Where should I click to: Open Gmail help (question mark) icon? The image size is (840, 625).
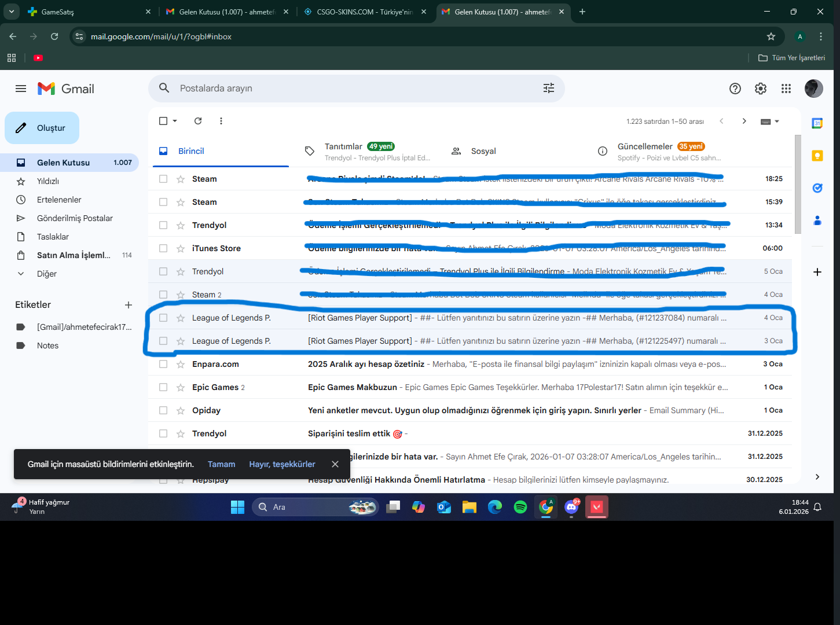735,89
